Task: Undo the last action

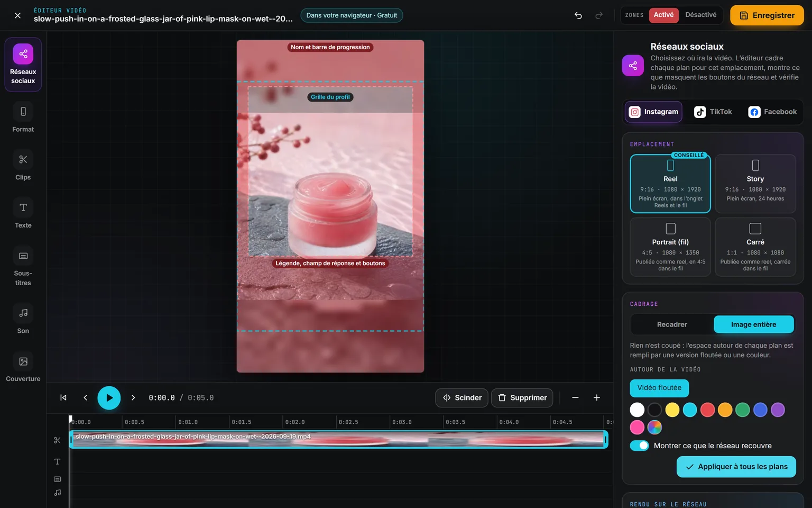Action: point(578,15)
